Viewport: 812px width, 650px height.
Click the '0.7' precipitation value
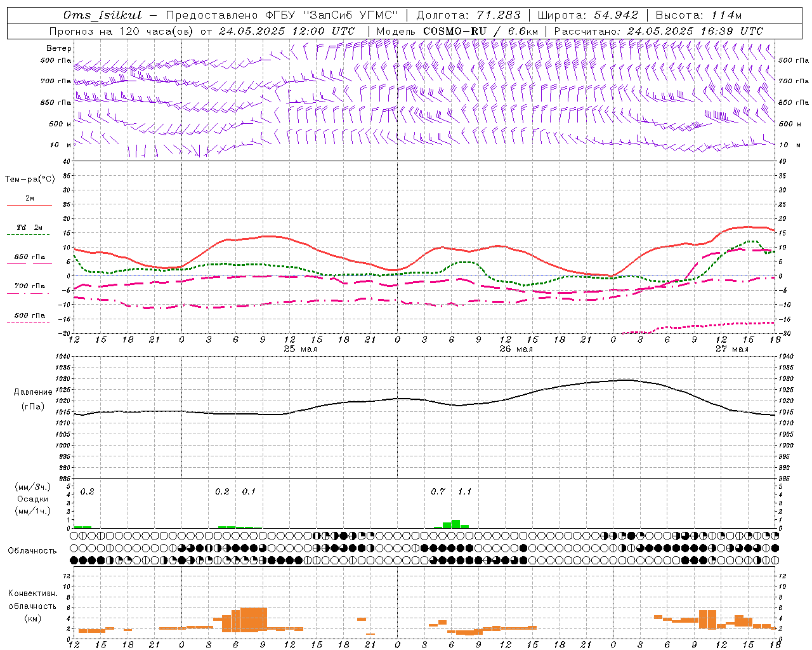tap(438, 491)
